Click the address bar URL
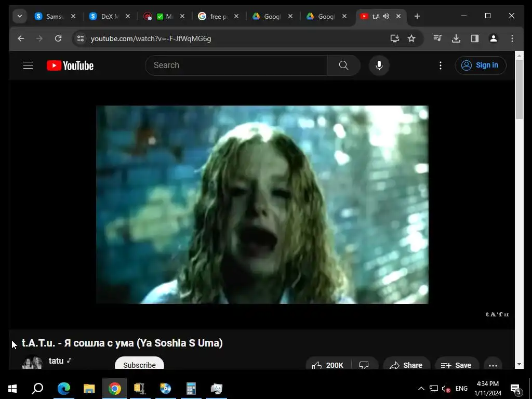The height and width of the screenshot is (399, 532). pyautogui.click(x=151, y=38)
